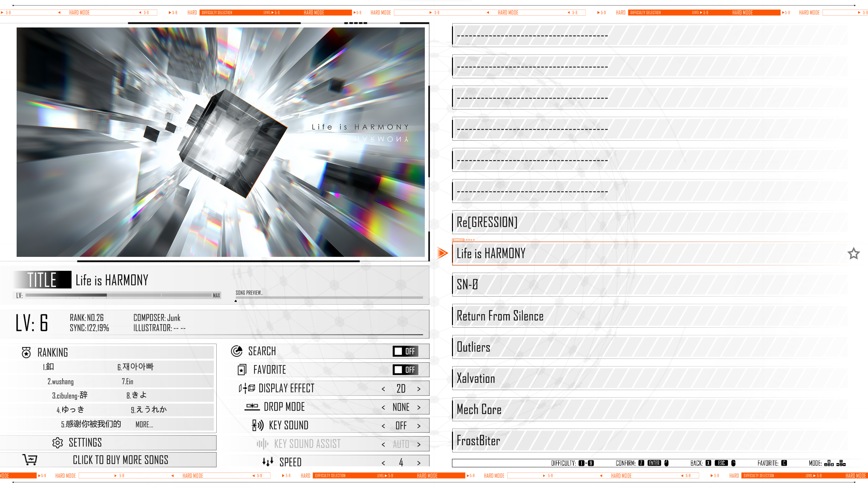This screenshot has height=488, width=868.
Task: Click Display Effect right arrow
Action: (x=419, y=389)
